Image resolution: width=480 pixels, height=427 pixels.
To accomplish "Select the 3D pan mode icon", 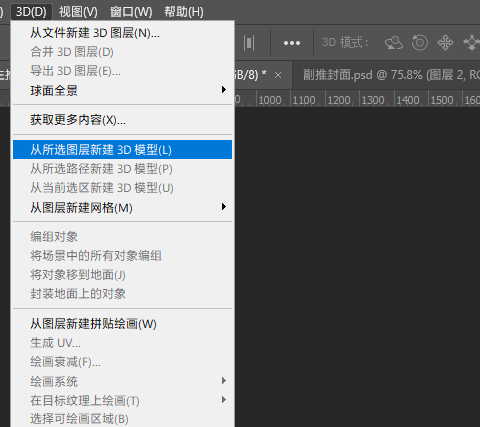I will pos(445,43).
